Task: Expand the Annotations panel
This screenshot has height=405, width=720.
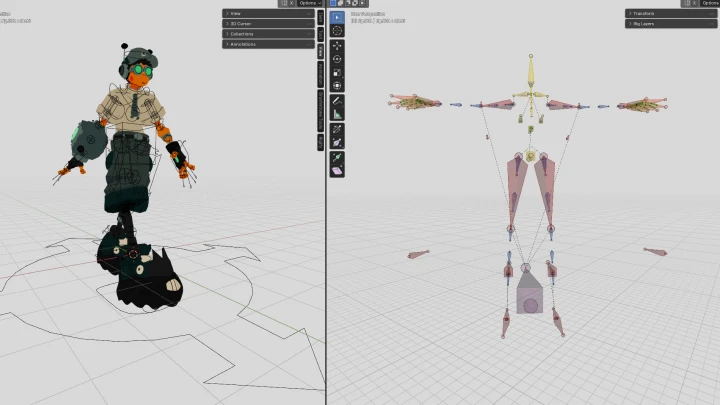Action: coord(268,45)
